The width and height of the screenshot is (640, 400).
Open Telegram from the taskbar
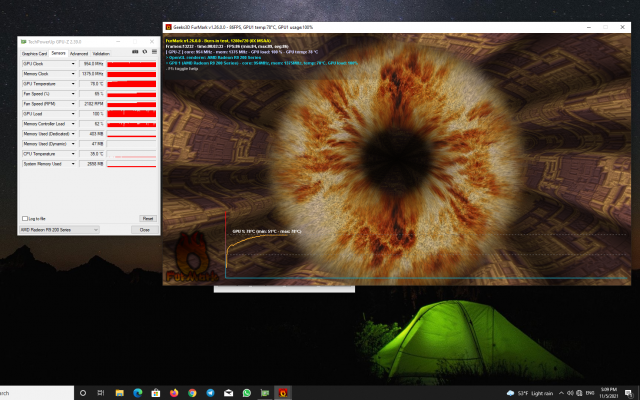(x=210, y=393)
